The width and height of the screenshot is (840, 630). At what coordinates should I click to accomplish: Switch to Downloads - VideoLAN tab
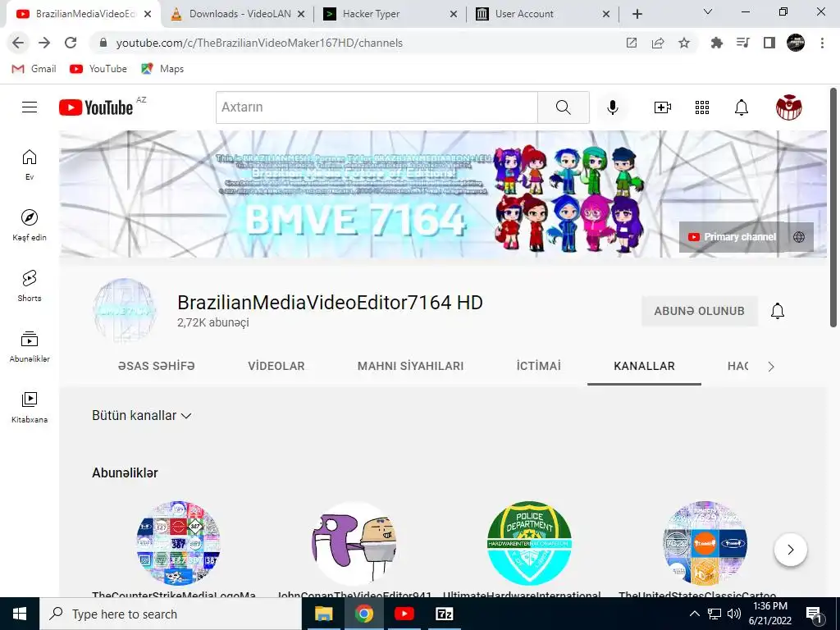point(238,14)
